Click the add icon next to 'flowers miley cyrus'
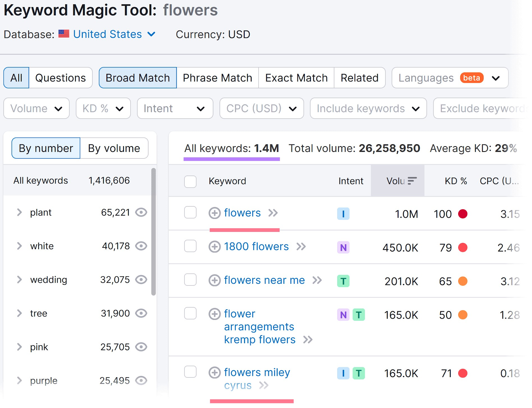Image resolution: width=532 pixels, height=408 pixels. (215, 372)
